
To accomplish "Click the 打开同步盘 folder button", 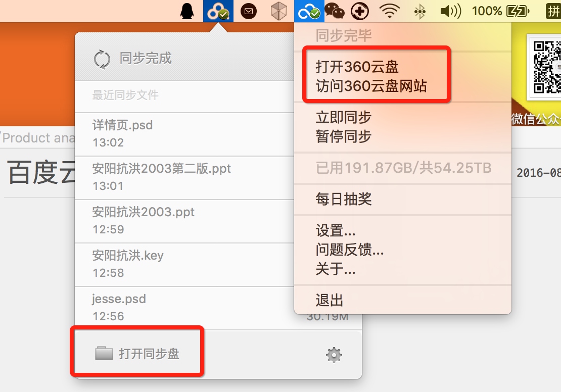I will click(x=137, y=354).
